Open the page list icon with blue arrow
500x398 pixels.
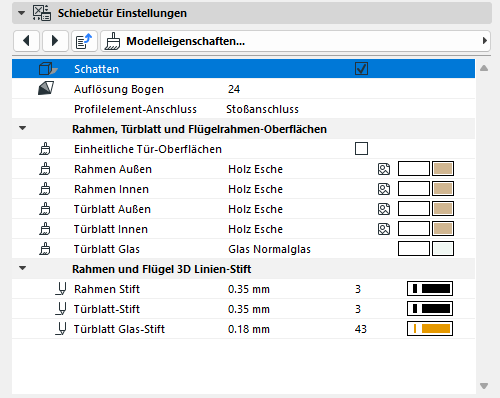click(84, 41)
